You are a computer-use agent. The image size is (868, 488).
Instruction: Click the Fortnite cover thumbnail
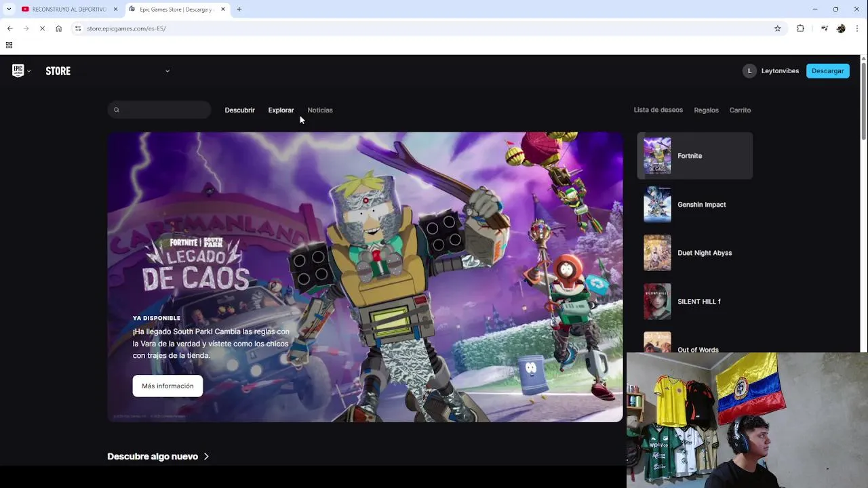click(657, 156)
